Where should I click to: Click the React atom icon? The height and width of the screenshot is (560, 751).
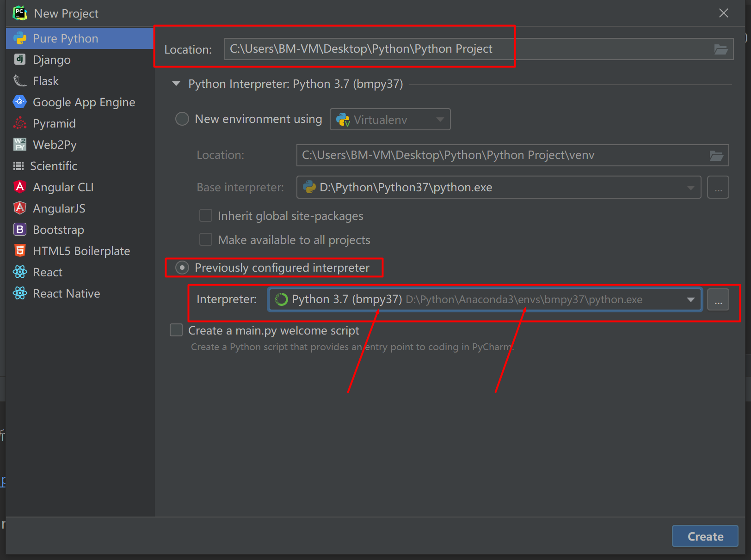click(20, 272)
